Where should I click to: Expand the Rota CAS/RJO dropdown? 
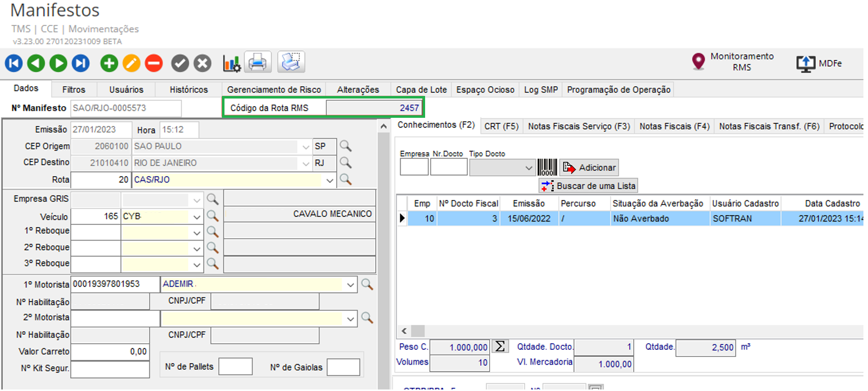pos(330,180)
